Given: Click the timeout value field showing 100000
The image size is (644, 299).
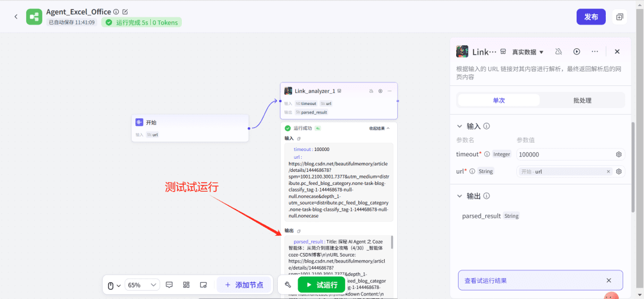Looking at the screenshot, I should [563, 155].
